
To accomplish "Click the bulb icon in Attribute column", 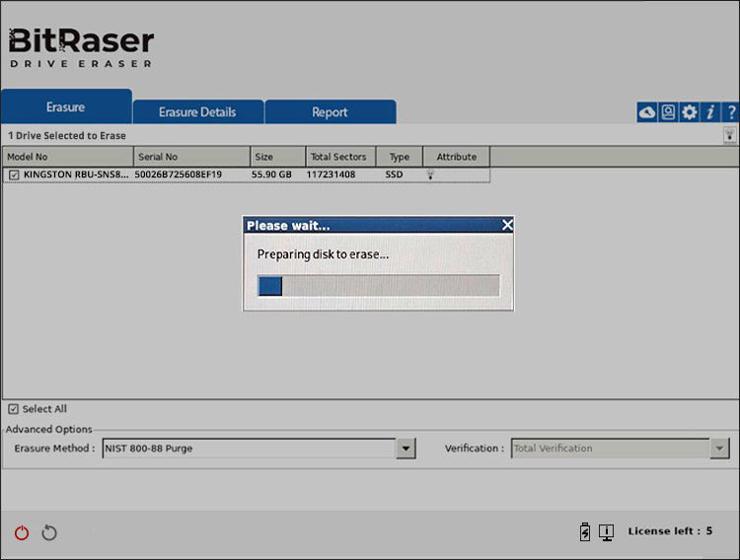I will (430, 175).
